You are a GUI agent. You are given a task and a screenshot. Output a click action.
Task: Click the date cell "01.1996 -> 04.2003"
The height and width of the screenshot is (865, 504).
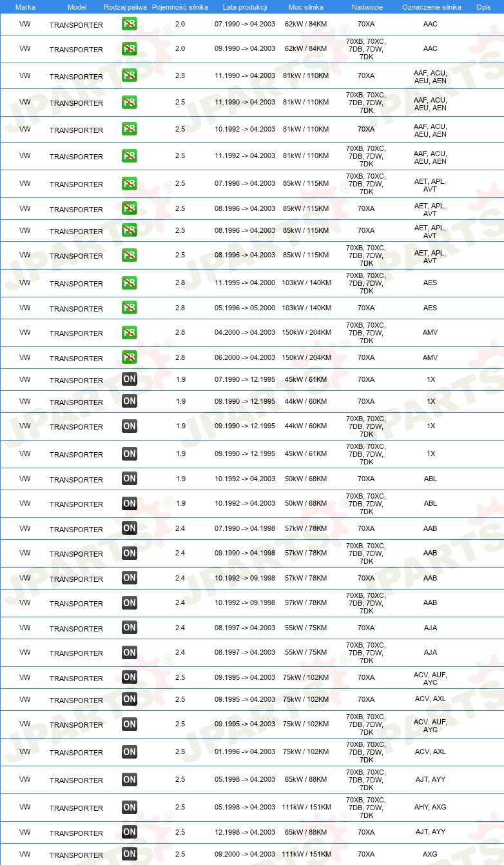pos(245,751)
